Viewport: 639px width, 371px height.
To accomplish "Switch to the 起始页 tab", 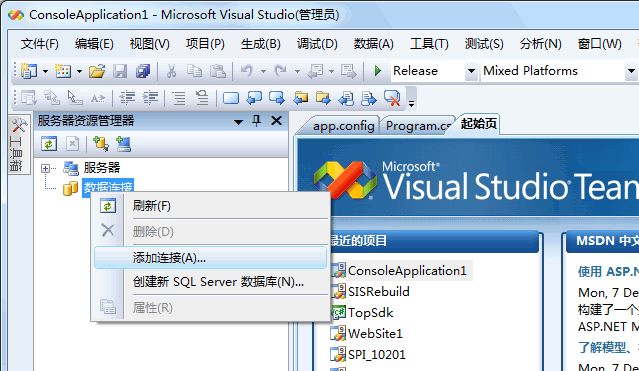I will pyautogui.click(x=478, y=124).
